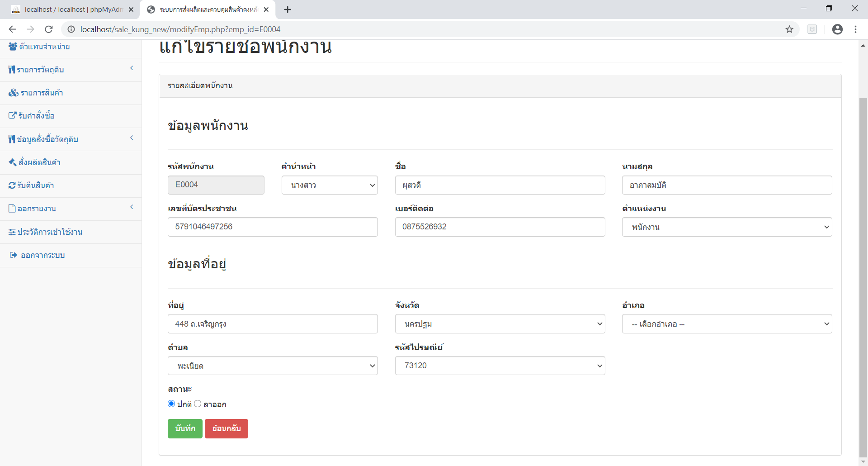Go back with the browser arrow
Image resolution: width=868 pixels, height=466 pixels.
click(x=12, y=29)
